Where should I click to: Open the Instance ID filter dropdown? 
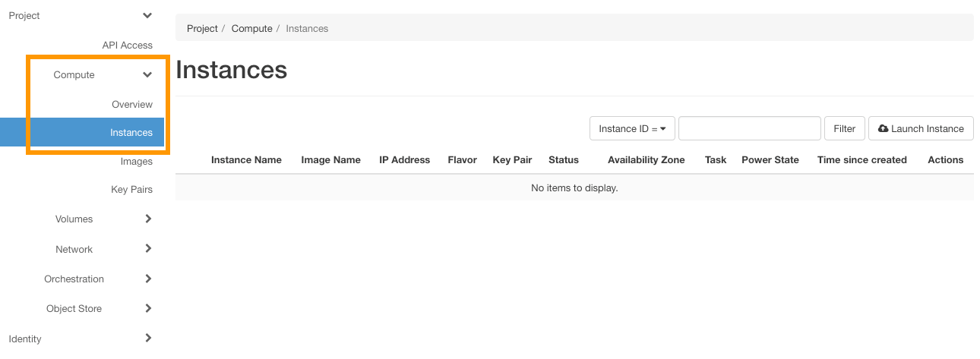[x=632, y=129]
